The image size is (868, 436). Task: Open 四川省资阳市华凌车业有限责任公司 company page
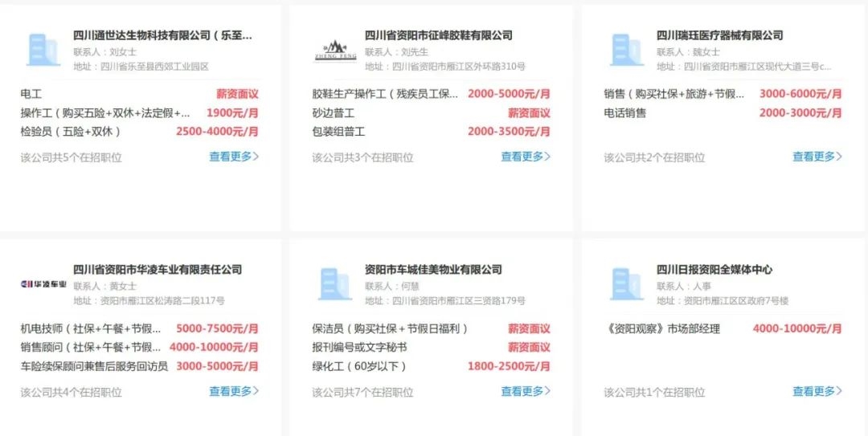(158, 270)
